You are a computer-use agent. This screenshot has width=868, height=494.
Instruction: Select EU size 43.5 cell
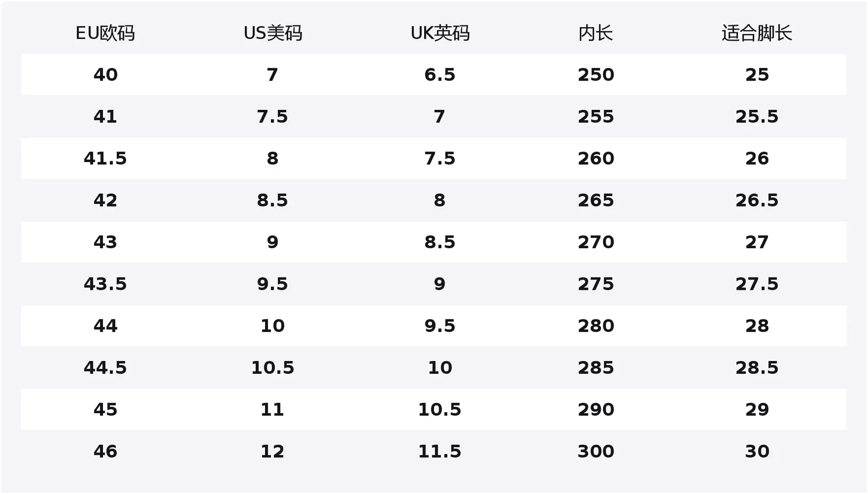(105, 284)
